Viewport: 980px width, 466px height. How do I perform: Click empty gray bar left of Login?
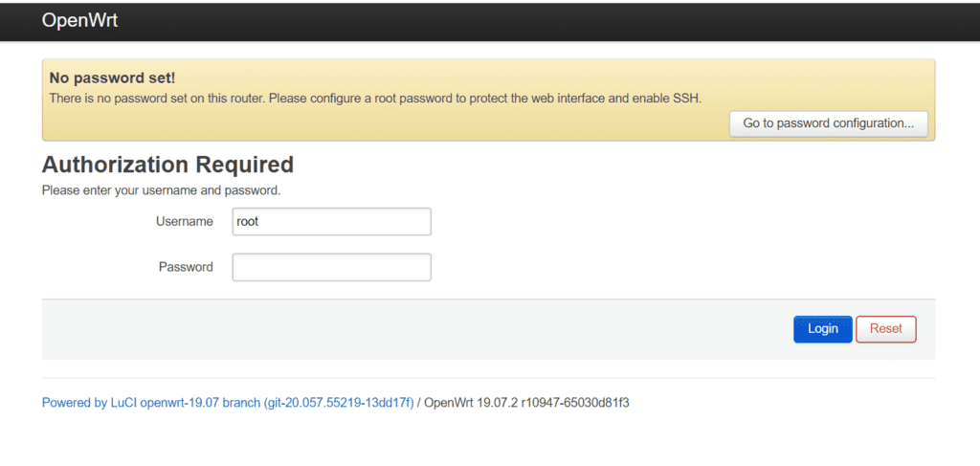click(x=383, y=329)
